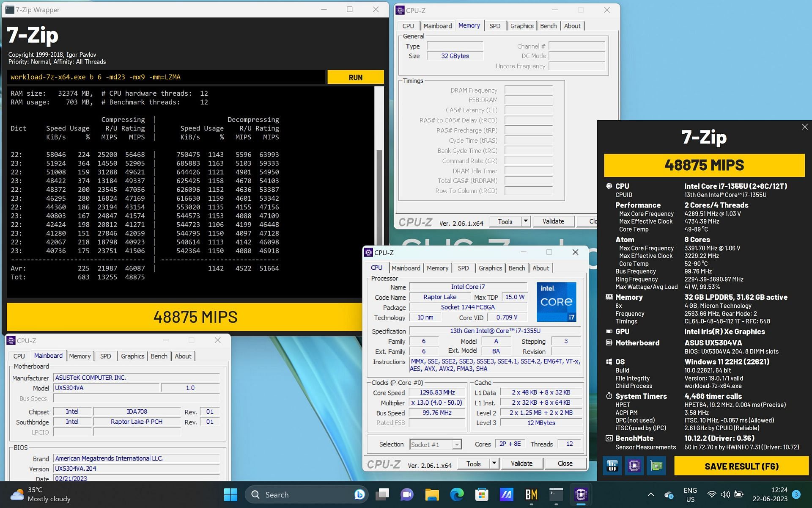Click the Chipset value IDA708

pyautogui.click(x=137, y=411)
